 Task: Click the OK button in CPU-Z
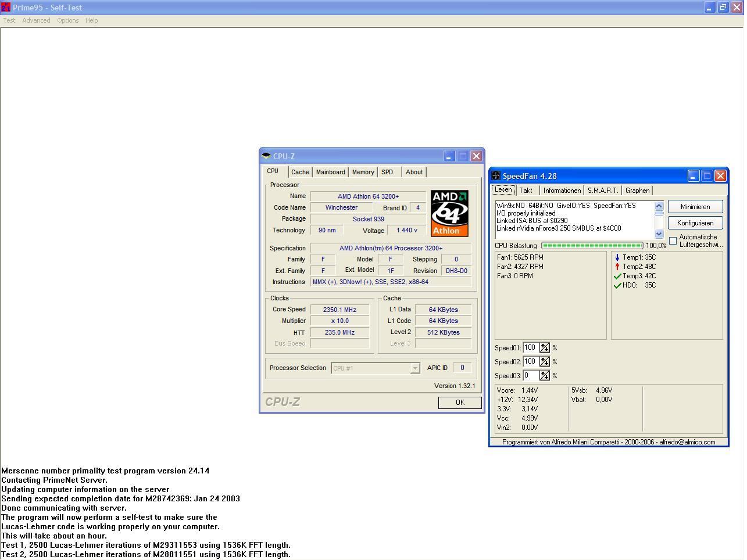click(460, 403)
